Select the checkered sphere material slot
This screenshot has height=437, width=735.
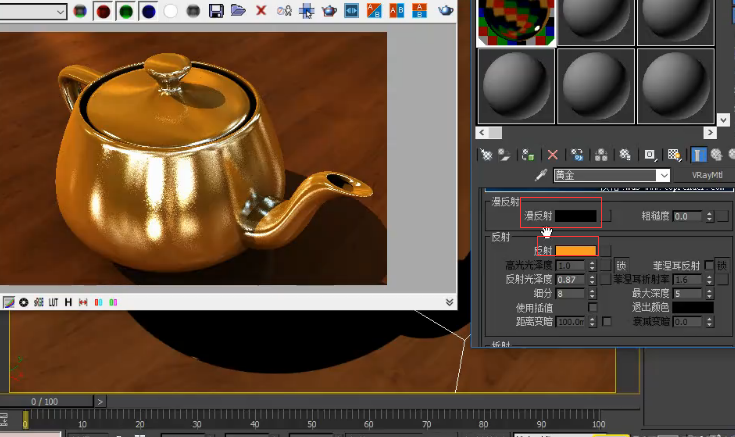[516, 23]
